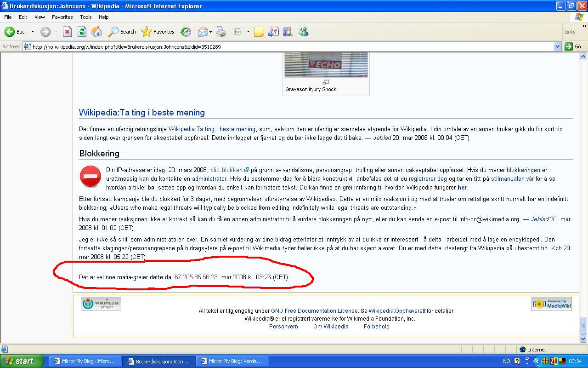This screenshot has width=588, height=368.
Task: Open the administrator link
Action: (x=209, y=178)
